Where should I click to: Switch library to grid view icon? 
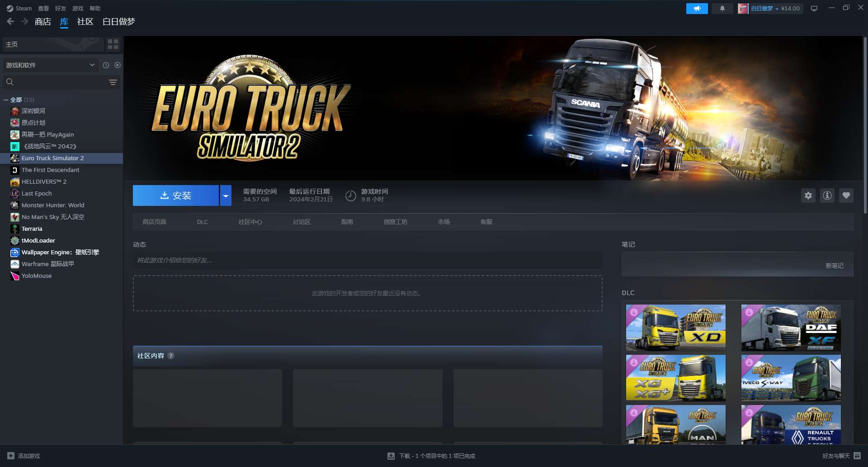pyautogui.click(x=113, y=44)
